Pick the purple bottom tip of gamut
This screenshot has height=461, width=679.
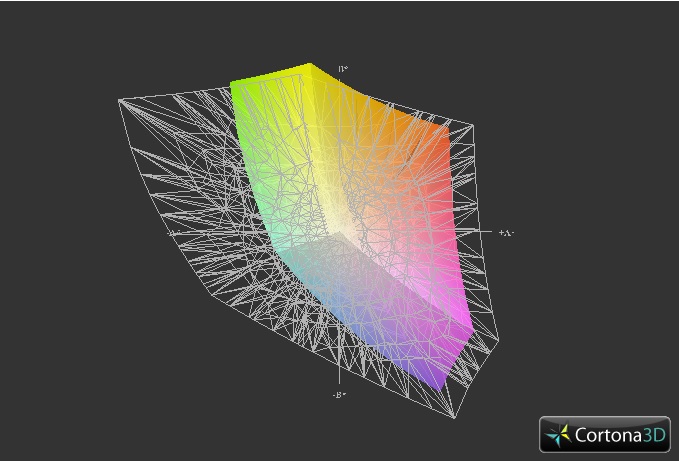[x=440, y=386]
